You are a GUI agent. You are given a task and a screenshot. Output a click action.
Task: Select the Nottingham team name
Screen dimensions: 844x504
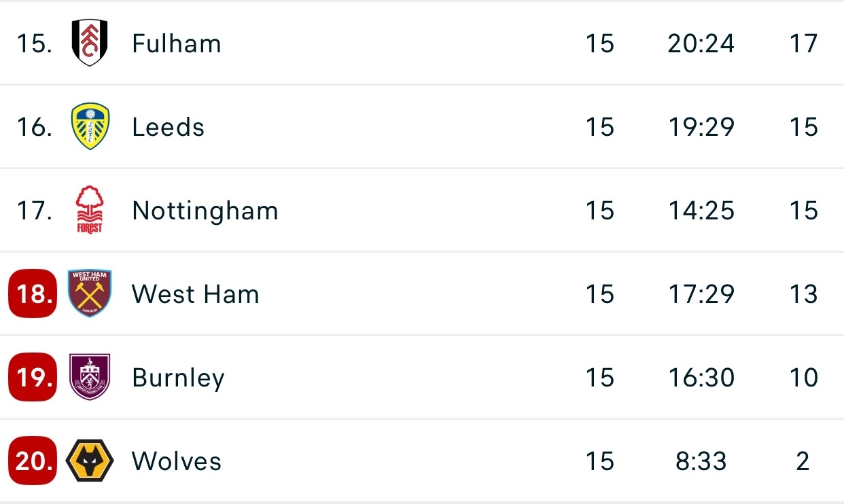click(205, 211)
